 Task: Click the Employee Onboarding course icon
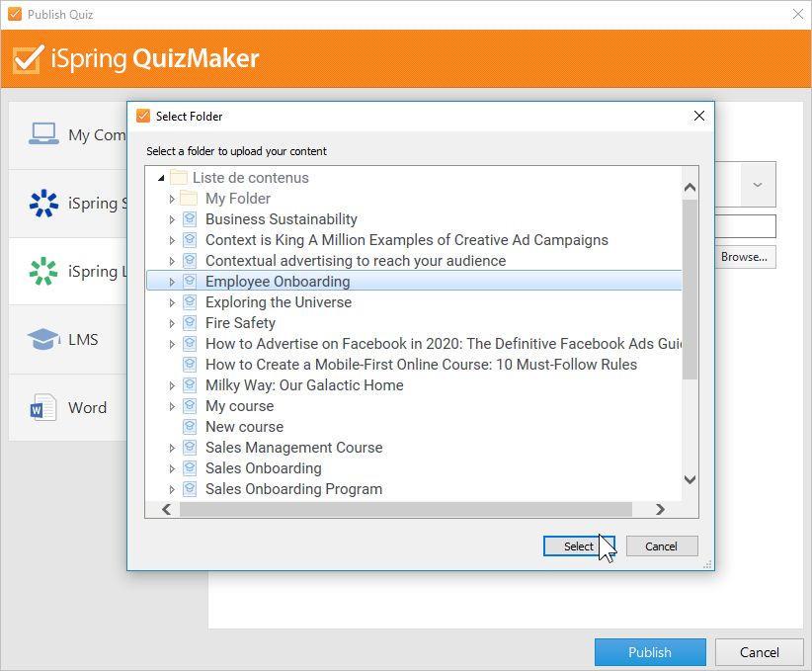(x=190, y=282)
